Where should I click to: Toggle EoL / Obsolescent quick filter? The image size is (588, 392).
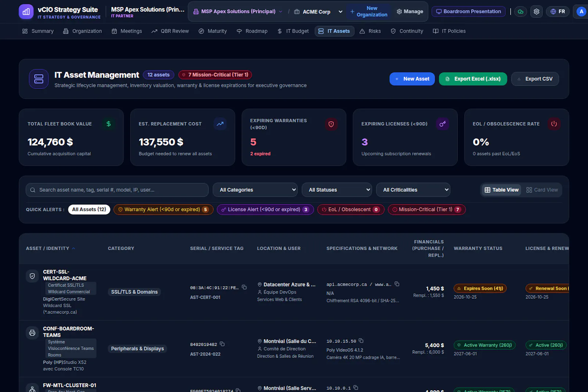351,209
